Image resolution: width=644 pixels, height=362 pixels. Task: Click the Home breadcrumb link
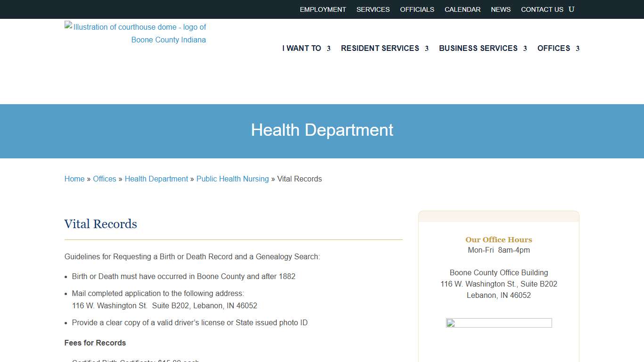[x=74, y=179]
